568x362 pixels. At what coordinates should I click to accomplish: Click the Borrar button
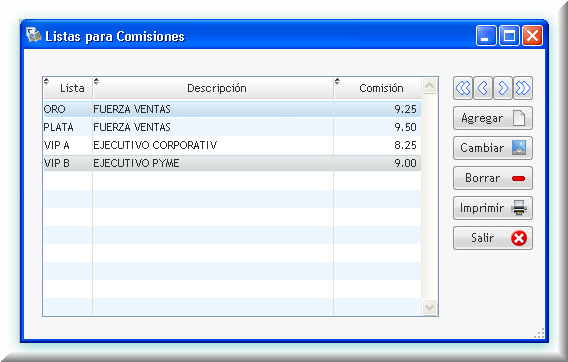(x=493, y=178)
